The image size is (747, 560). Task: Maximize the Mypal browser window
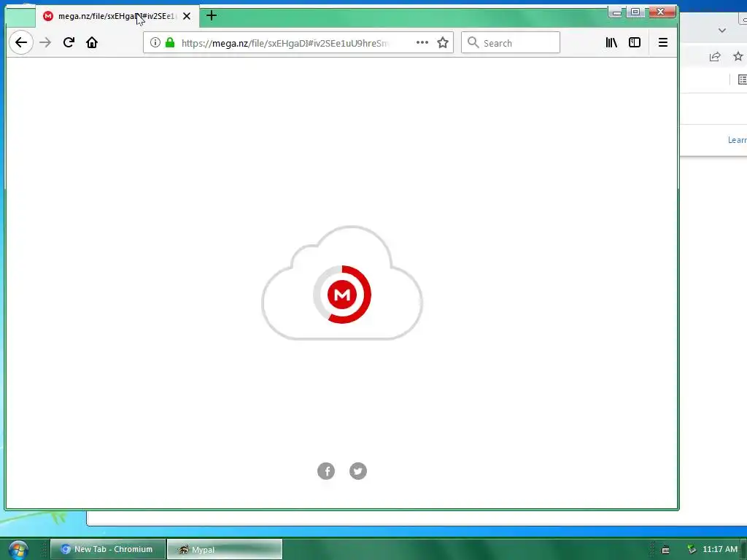[x=635, y=12]
